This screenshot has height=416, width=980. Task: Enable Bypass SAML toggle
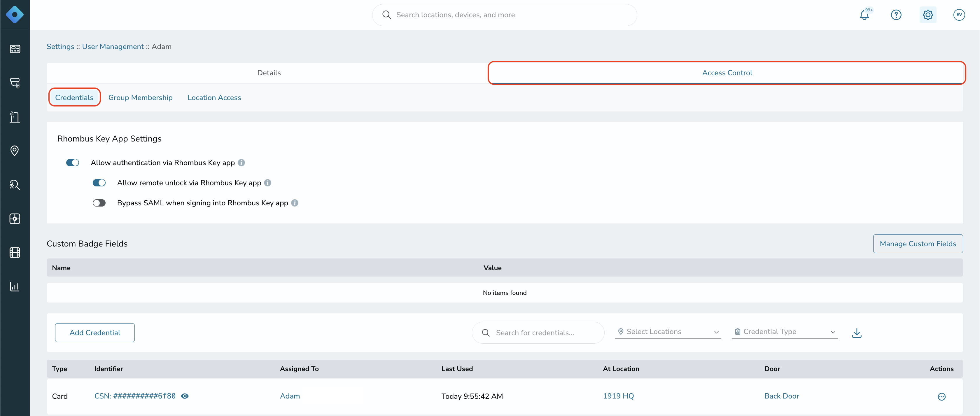pyautogui.click(x=99, y=203)
